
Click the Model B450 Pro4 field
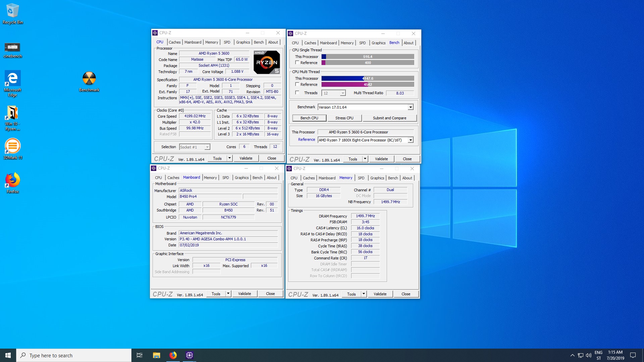coord(210,196)
